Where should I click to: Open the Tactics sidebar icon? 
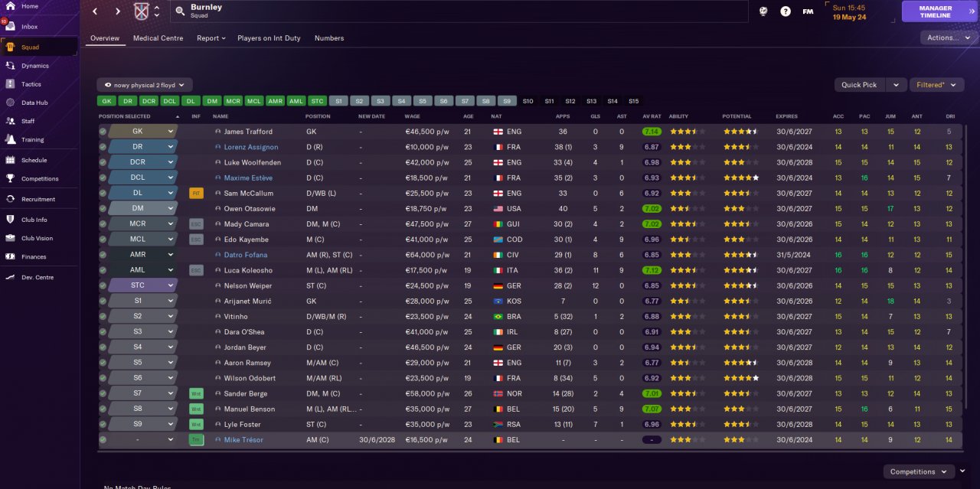[10, 84]
